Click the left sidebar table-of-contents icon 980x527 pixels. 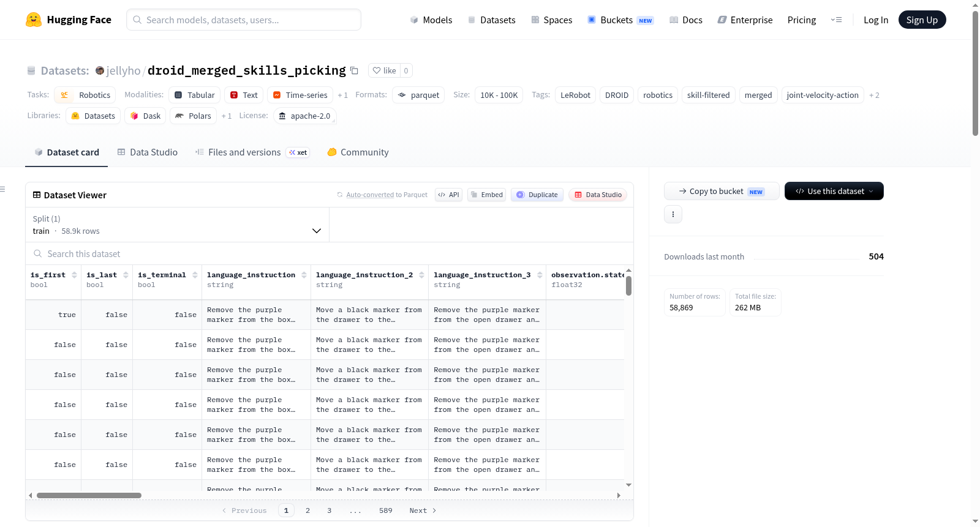(x=2, y=189)
